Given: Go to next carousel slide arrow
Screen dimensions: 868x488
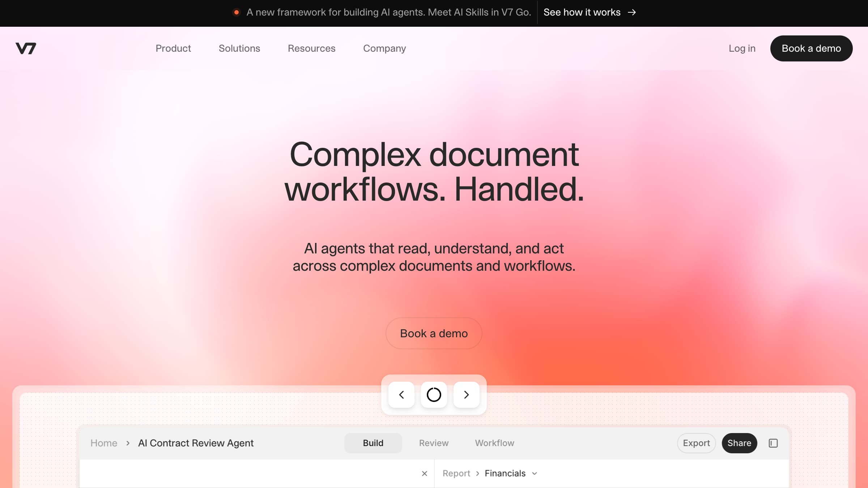Looking at the screenshot, I should 466,395.
